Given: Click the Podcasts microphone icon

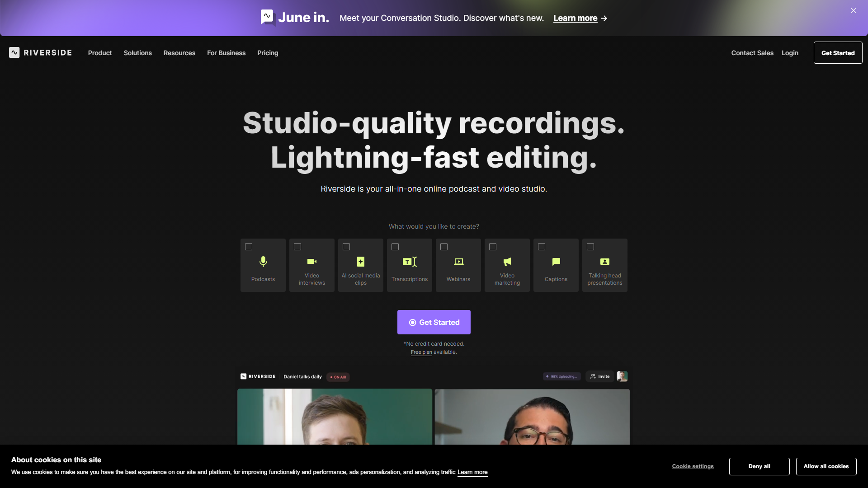Looking at the screenshot, I should [x=263, y=262].
